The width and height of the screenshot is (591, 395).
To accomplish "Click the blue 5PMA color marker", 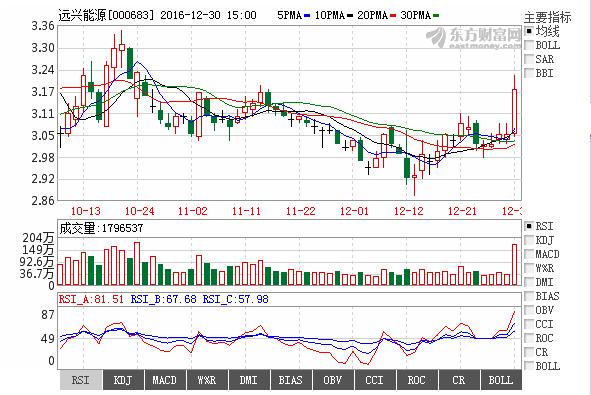I will click(307, 16).
